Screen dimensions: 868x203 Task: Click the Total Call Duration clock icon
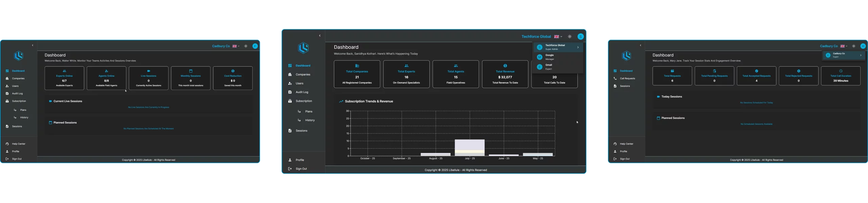click(841, 71)
